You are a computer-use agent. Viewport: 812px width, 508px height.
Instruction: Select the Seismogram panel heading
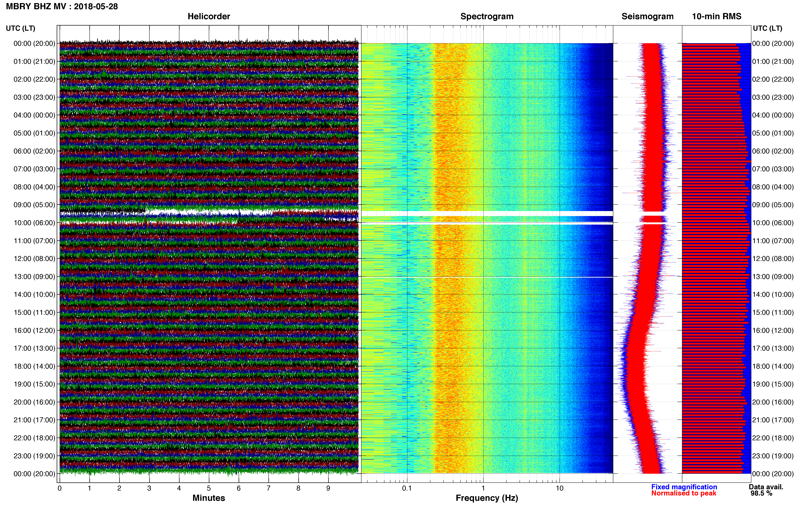coord(648,16)
